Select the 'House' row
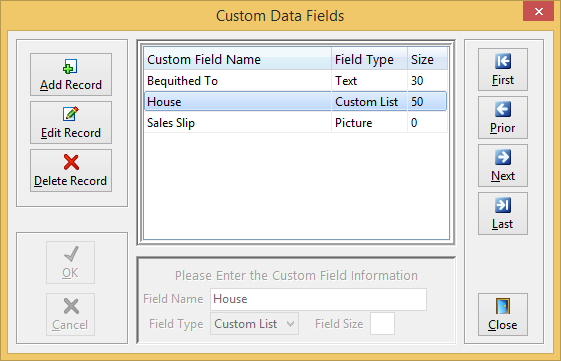 tap(296, 102)
